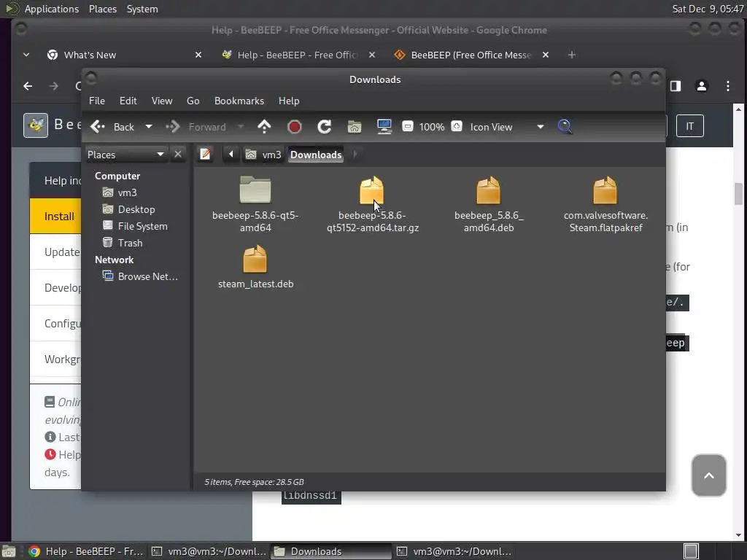The height and width of the screenshot is (560, 747).
Task: Click the magnifier search icon
Action: pos(565,127)
